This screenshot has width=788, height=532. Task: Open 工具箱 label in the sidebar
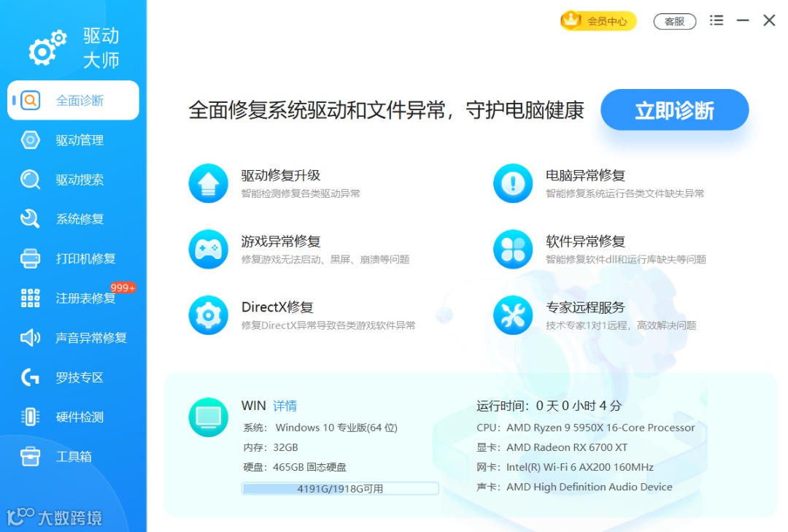click(74, 456)
